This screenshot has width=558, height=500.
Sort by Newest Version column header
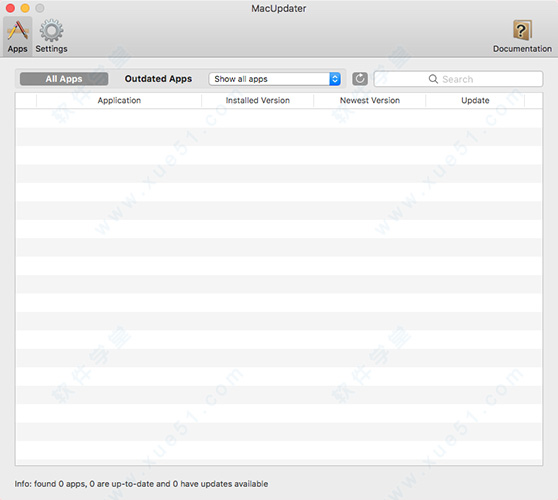(370, 101)
